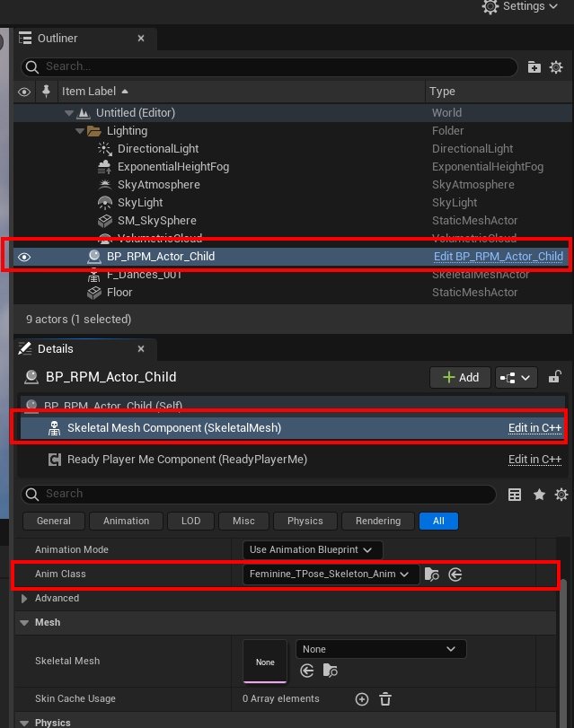Viewport: 574px width, 728px height.
Task: Select the All filter button
Action: [x=438, y=521]
